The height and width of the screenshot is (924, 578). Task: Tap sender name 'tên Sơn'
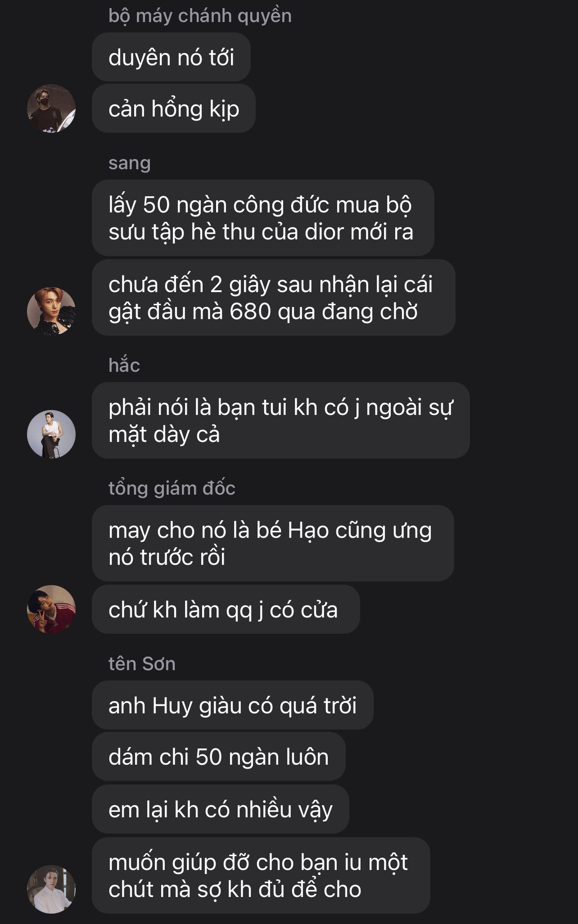click(x=142, y=664)
